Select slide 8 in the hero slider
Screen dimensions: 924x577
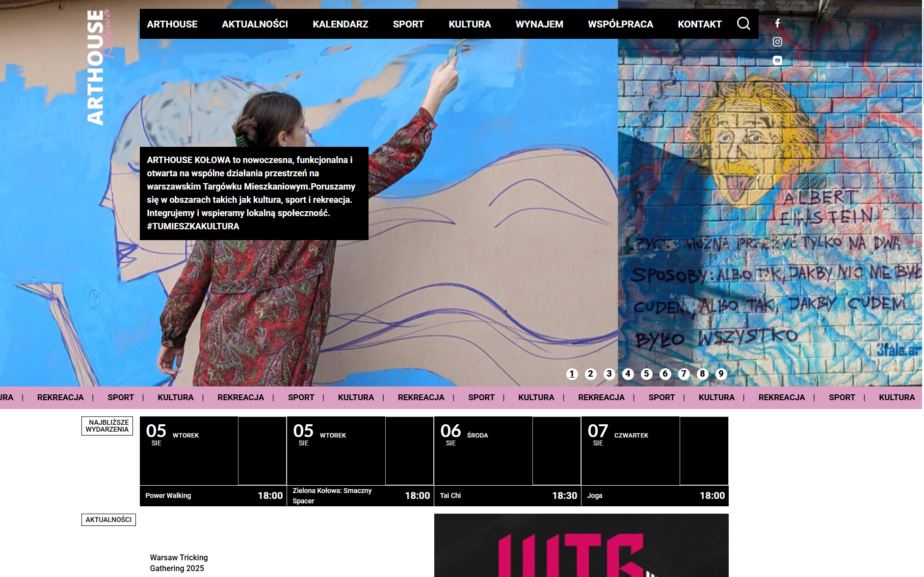click(702, 374)
